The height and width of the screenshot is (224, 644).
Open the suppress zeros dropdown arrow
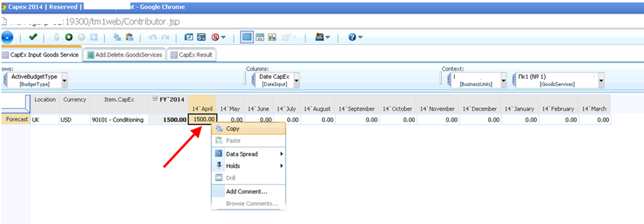(x=223, y=38)
